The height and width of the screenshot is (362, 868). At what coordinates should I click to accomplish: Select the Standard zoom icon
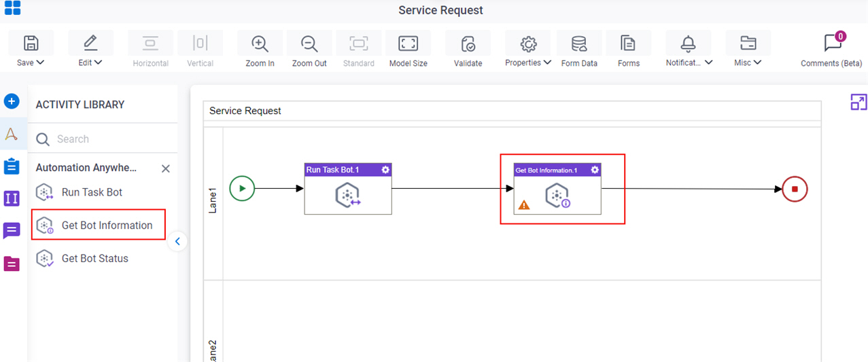point(359,43)
